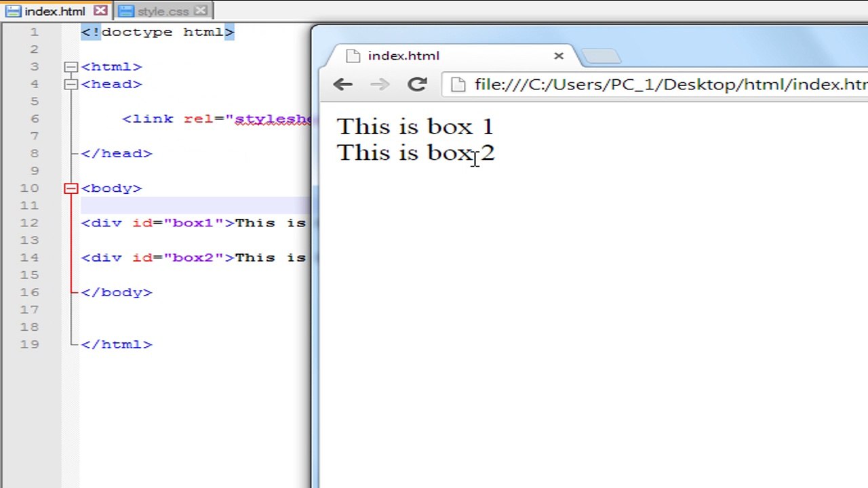Click the opening <body> tag text

coord(111,188)
